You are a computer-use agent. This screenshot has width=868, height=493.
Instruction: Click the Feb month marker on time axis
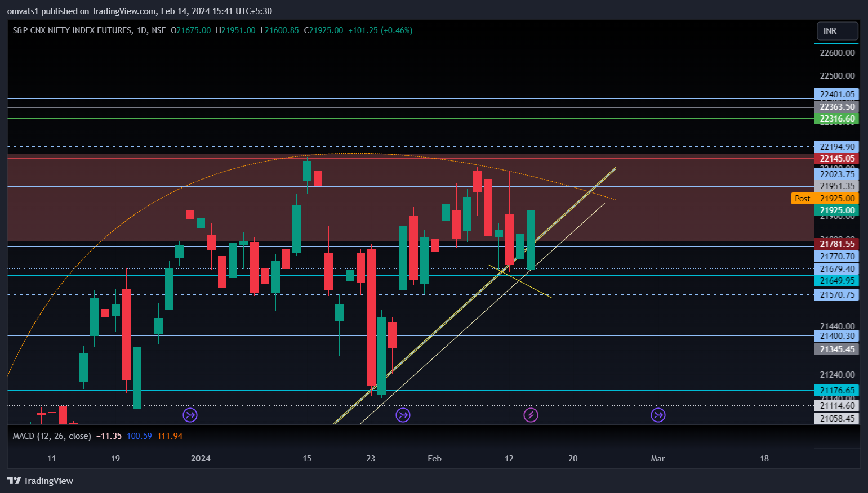click(x=434, y=459)
